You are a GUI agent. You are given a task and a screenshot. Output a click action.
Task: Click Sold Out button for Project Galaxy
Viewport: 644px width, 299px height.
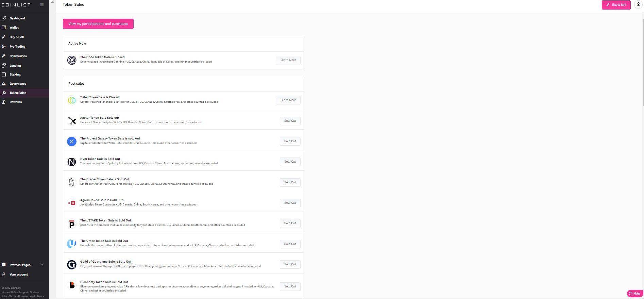[x=290, y=141]
